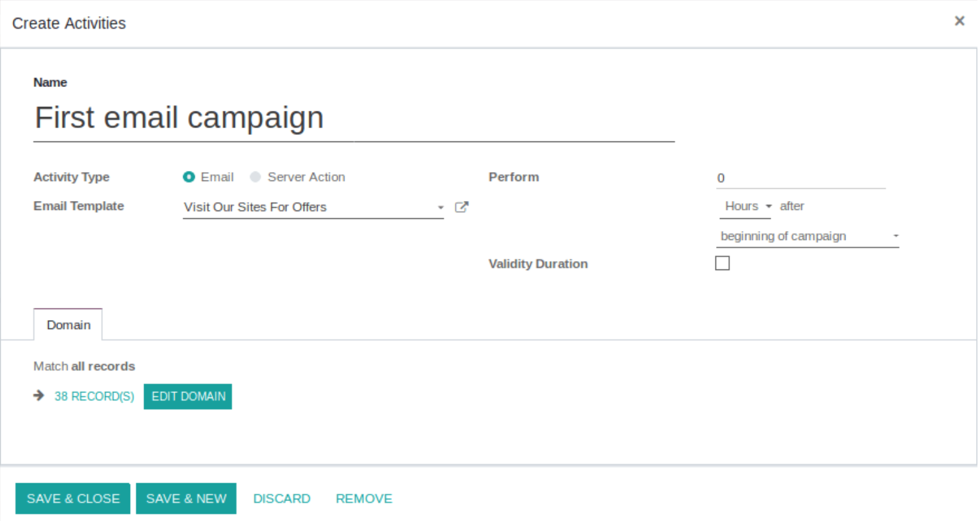Image resolution: width=980 pixels, height=521 pixels.
Task: Click SAVE & CLOSE
Action: click(x=73, y=499)
